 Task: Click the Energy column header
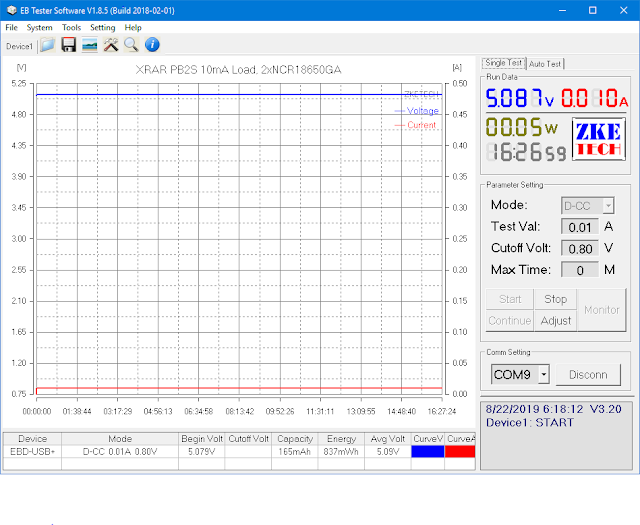(341, 439)
